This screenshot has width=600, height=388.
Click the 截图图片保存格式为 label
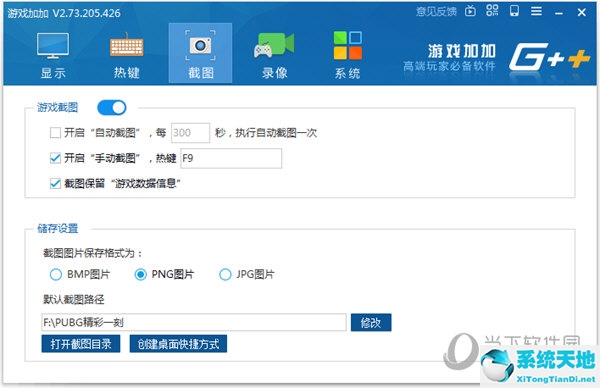pyautogui.click(x=93, y=253)
